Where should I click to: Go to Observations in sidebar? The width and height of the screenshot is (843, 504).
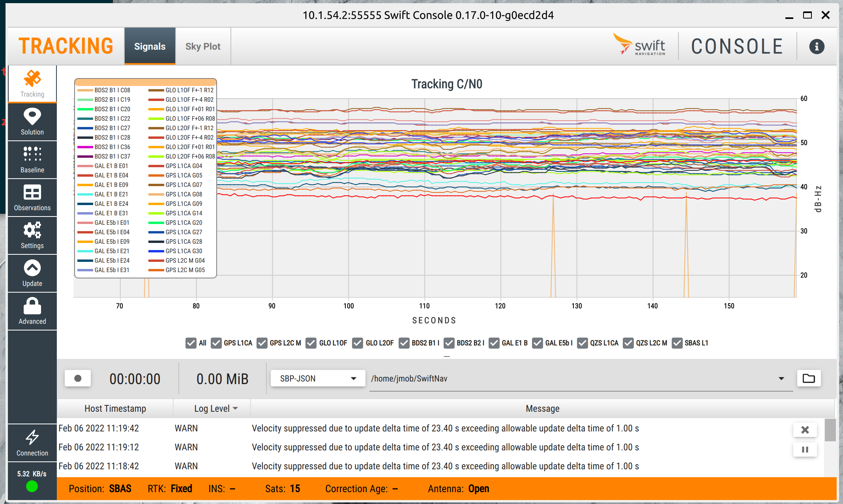(32, 198)
